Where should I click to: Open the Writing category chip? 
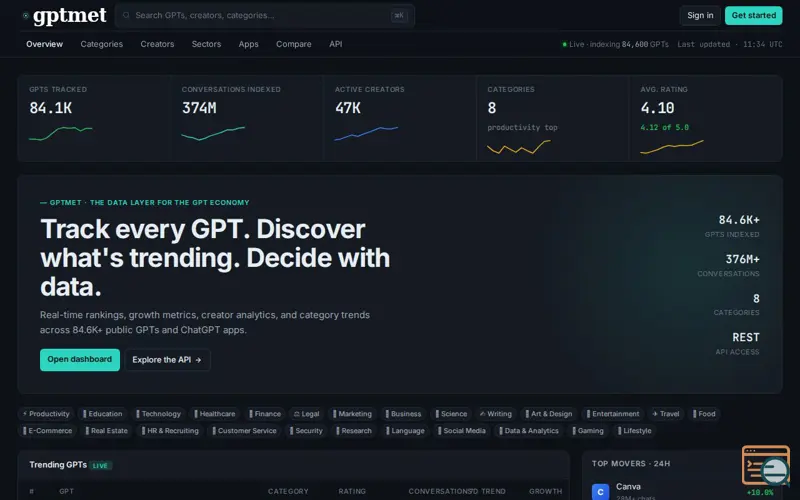496,414
